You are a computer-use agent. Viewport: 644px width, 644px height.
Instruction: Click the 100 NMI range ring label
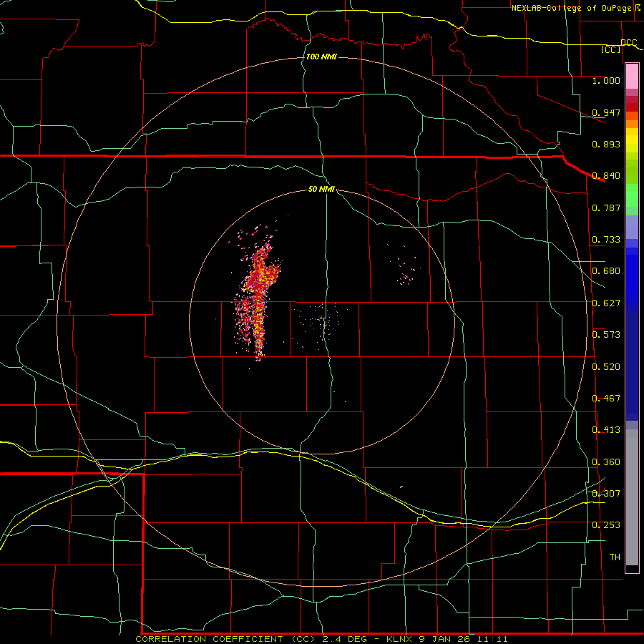(321, 57)
